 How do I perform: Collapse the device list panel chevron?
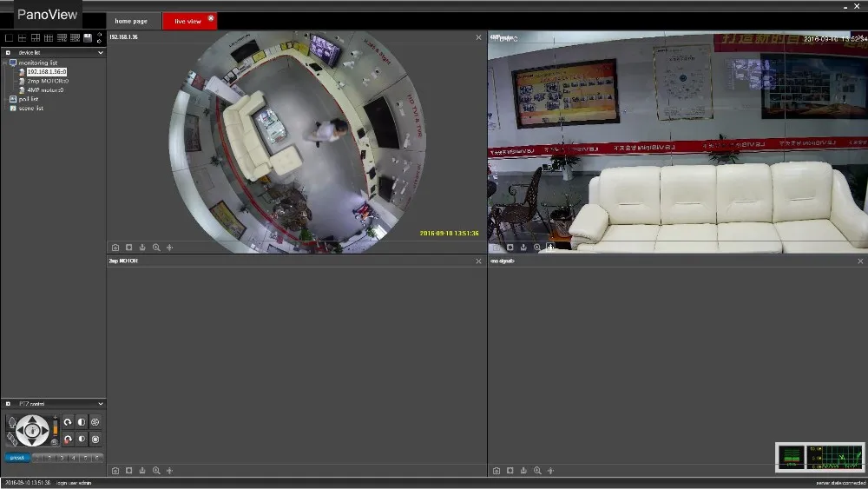[101, 53]
